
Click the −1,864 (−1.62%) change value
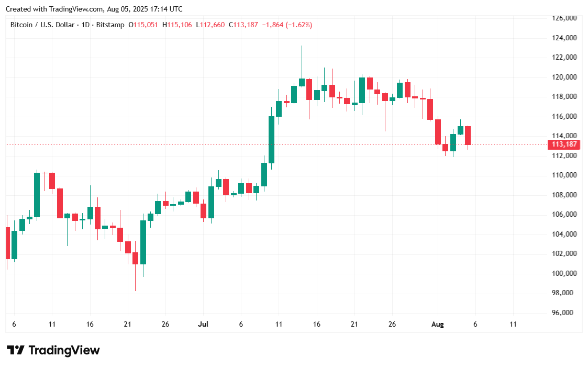pyautogui.click(x=287, y=25)
